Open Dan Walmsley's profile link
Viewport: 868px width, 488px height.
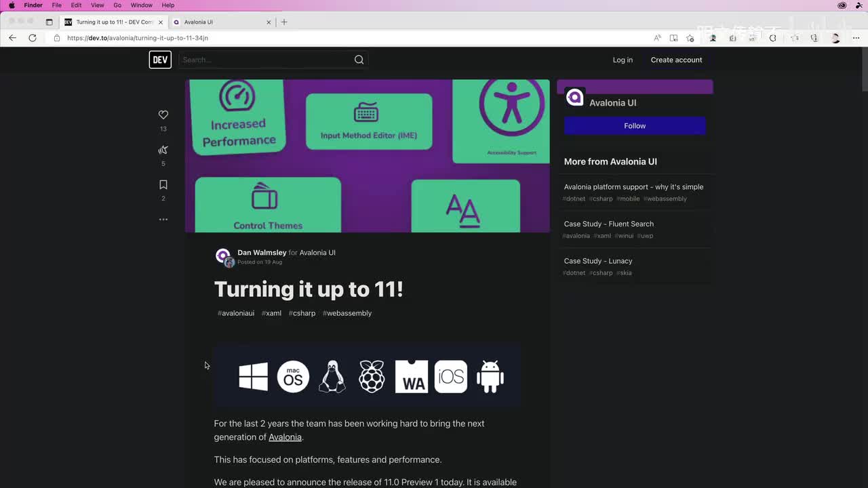[x=262, y=253]
